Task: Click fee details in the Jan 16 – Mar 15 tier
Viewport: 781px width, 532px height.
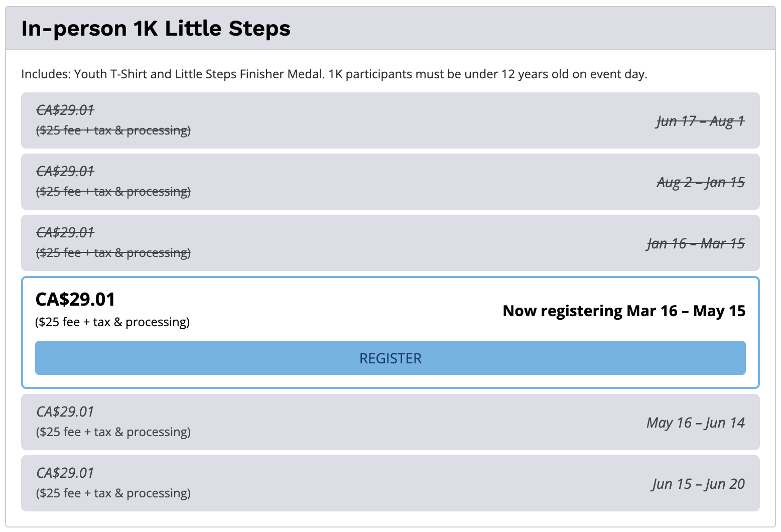Action: (113, 253)
